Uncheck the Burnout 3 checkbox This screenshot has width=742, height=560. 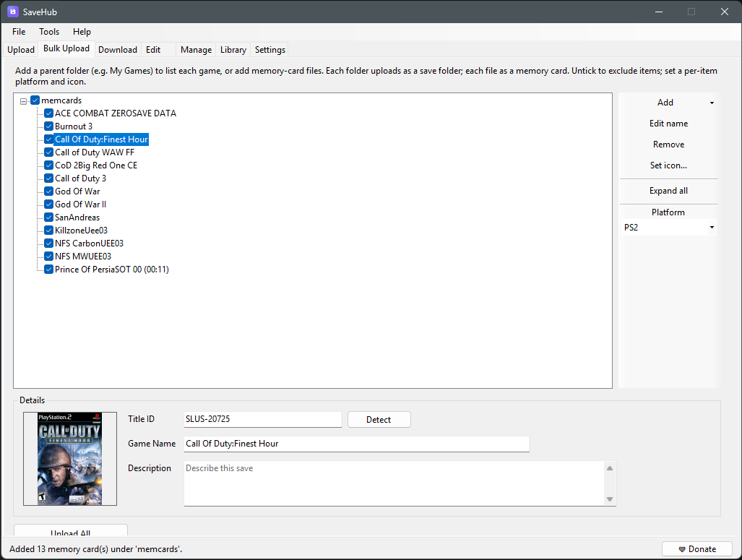[48, 126]
